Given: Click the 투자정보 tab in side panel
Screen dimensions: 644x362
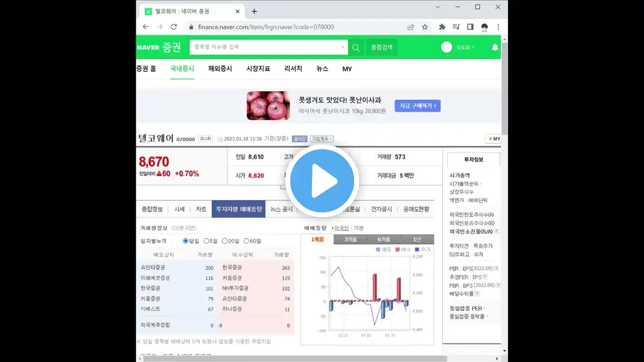Looking at the screenshot, I should 473,159.
